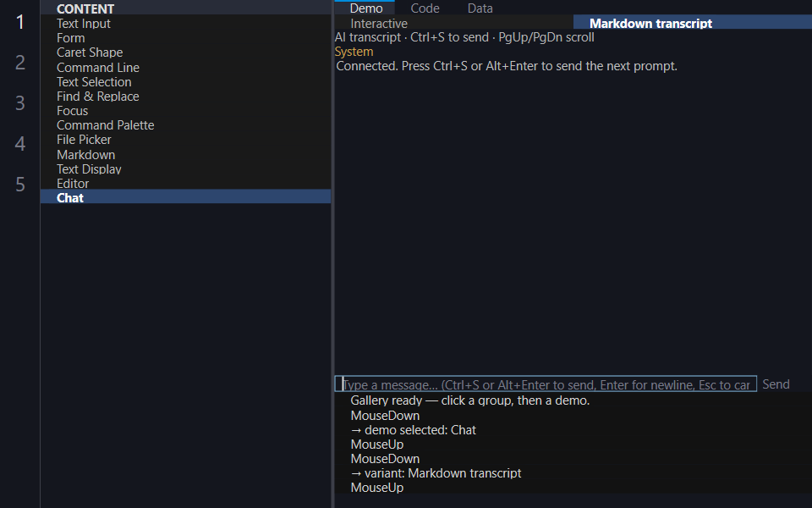Focus the Type a message input field
This screenshot has height=508, width=812.
(546, 384)
